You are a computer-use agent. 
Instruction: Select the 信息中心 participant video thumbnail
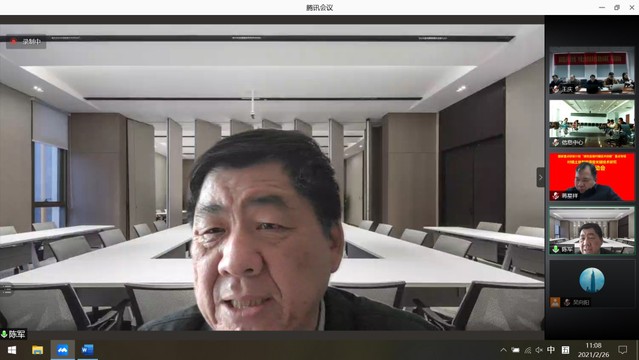(592, 124)
